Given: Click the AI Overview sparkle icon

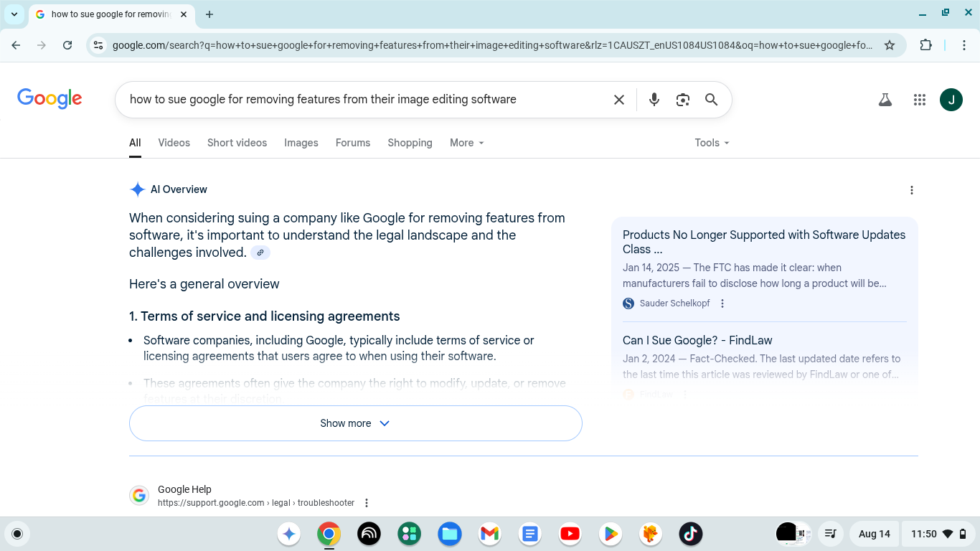Looking at the screenshot, I should click(138, 189).
